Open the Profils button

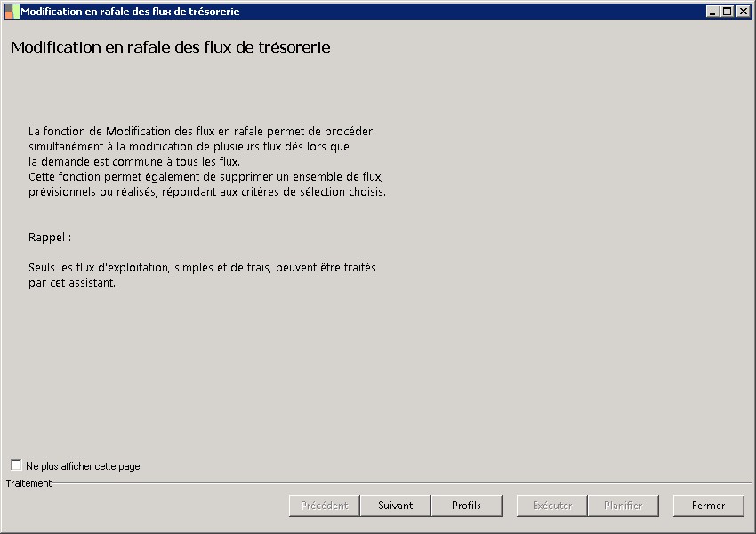pyautogui.click(x=466, y=506)
